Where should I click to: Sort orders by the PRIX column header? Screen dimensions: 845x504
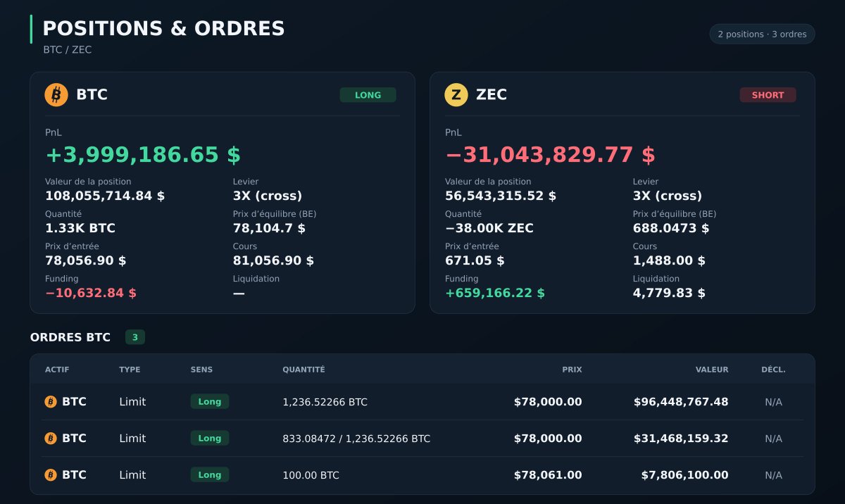(572, 370)
